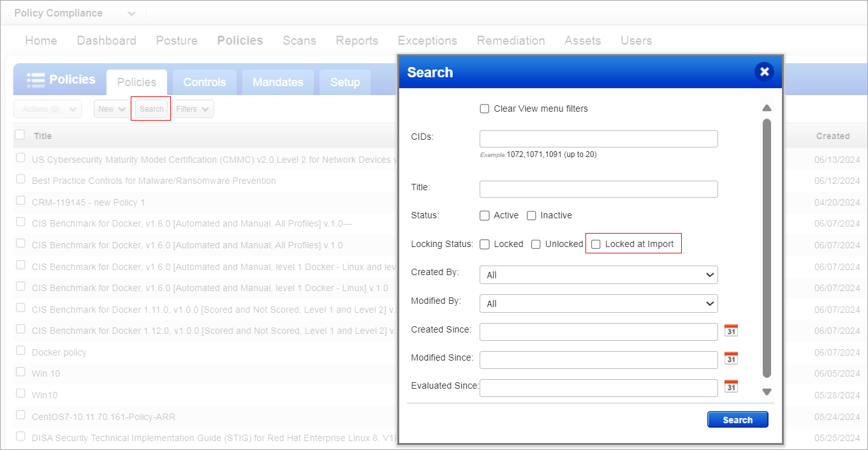Expand the Modified By dropdown
The image size is (868, 450).
[598, 304]
